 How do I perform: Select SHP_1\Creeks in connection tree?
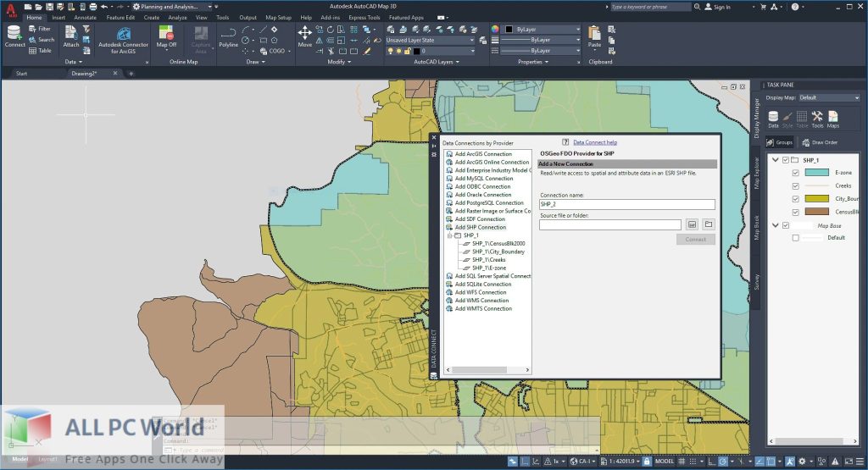point(488,260)
